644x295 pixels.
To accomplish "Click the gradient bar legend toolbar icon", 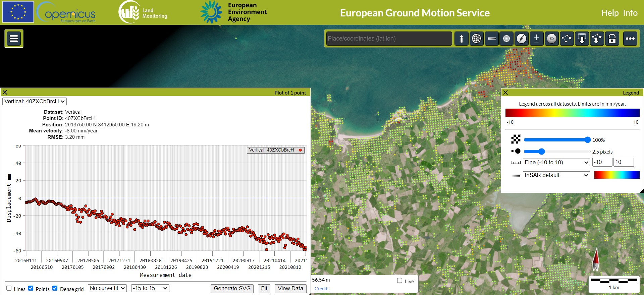I will [492, 39].
